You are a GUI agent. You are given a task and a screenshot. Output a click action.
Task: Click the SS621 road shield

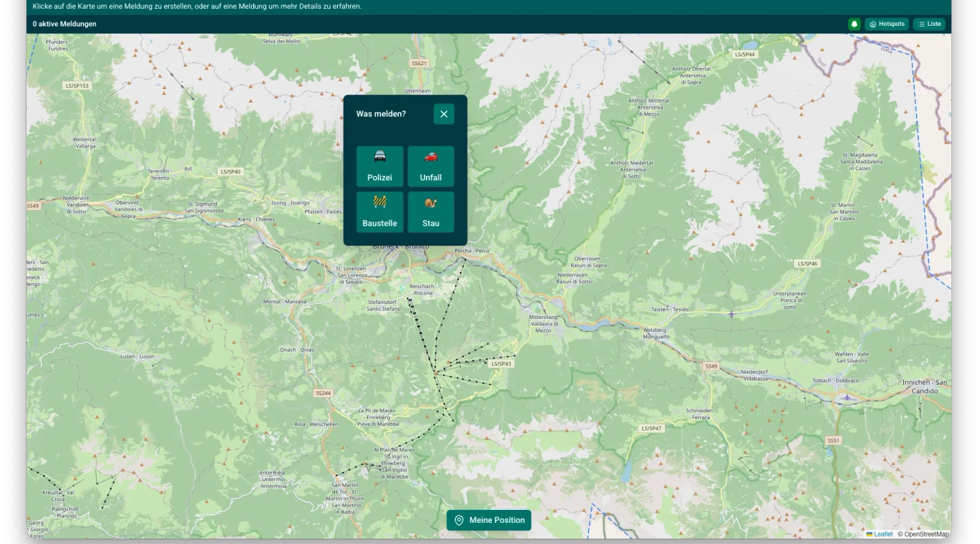tap(419, 63)
